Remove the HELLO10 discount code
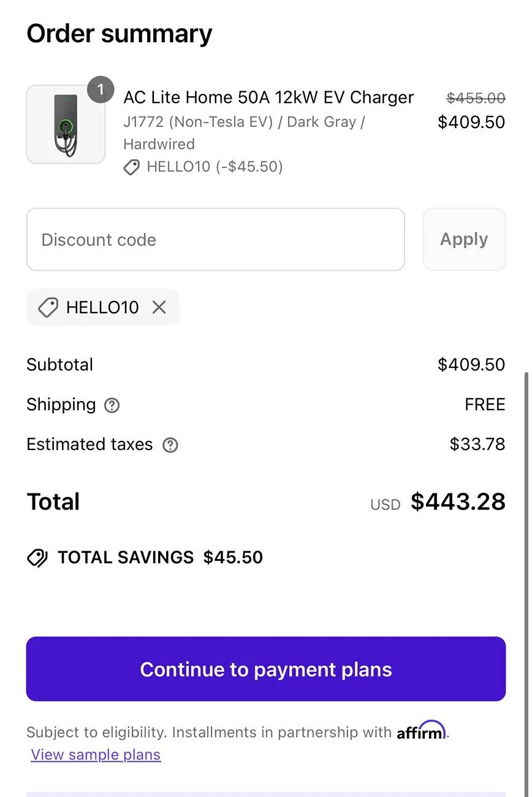The width and height of the screenshot is (532, 797). 159,307
